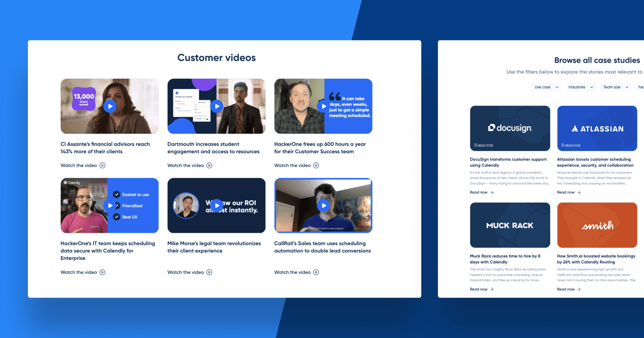Play the Dartmouth student engagement video
644x338 pixels.
point(216,106)
